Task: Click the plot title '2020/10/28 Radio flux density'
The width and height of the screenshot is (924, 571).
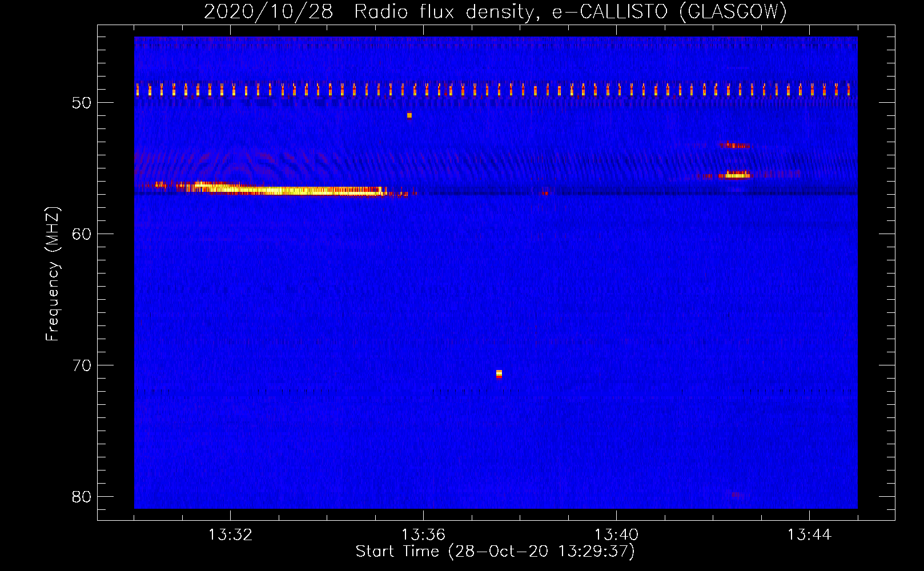Action: pos(372,12)
